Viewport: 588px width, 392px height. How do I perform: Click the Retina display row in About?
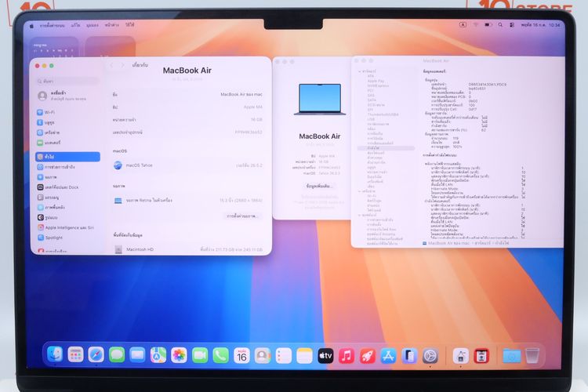pos(187,201)
